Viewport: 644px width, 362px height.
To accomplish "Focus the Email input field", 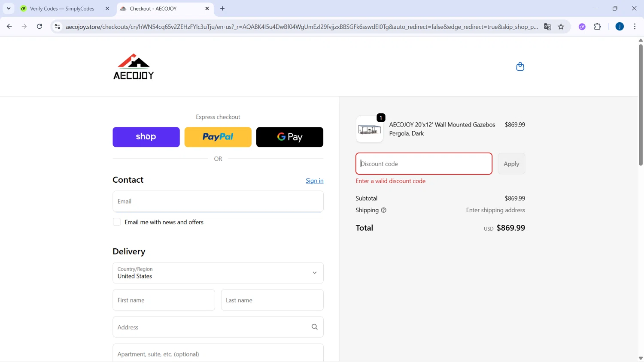I will 218,201.
